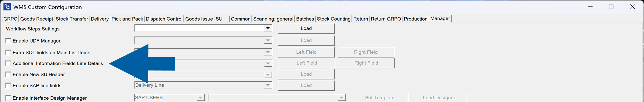Screen dimensions: 644x102
Task: Click the Set Template button
Action: click(380, 98)
